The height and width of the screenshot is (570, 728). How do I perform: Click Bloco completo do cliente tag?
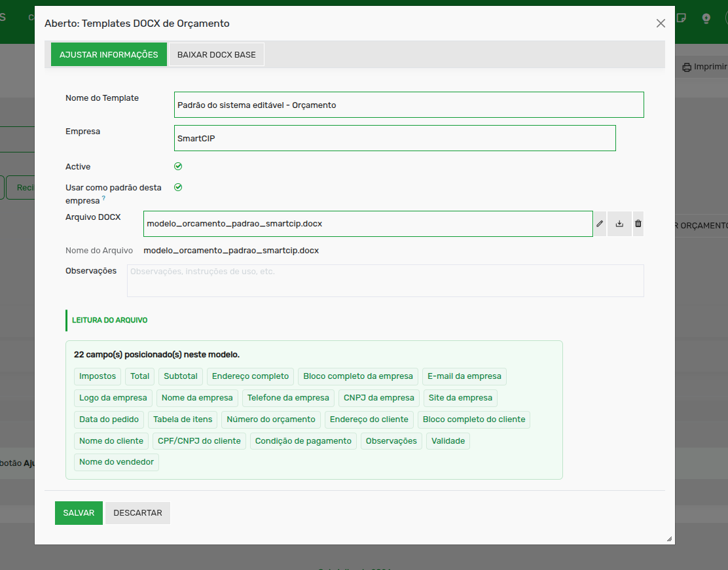[474, 419]
